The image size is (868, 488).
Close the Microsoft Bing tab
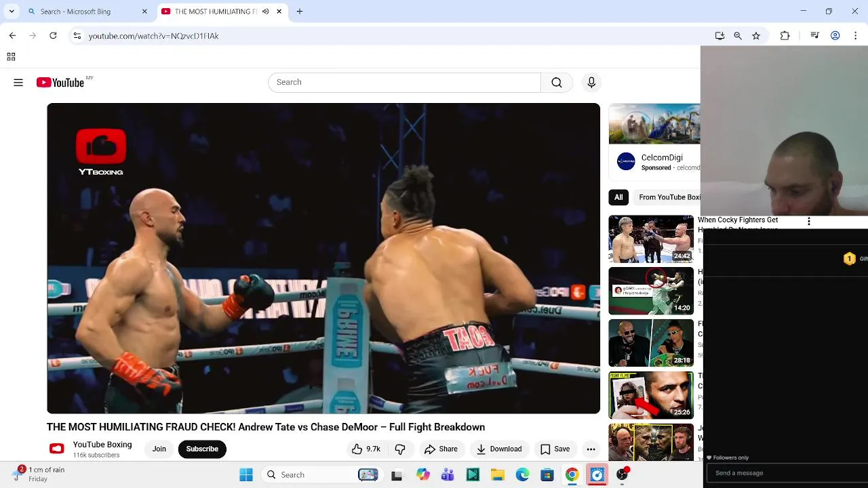144,12
